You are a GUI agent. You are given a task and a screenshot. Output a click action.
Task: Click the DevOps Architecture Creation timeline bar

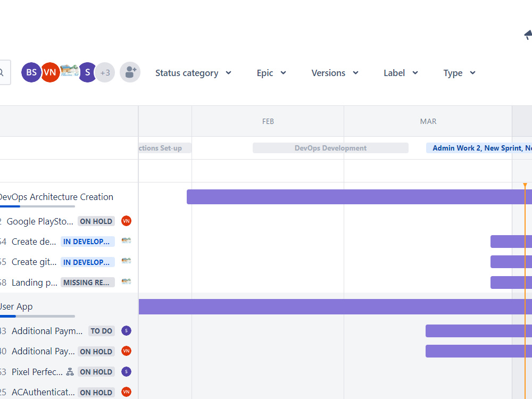pos(359,197)
